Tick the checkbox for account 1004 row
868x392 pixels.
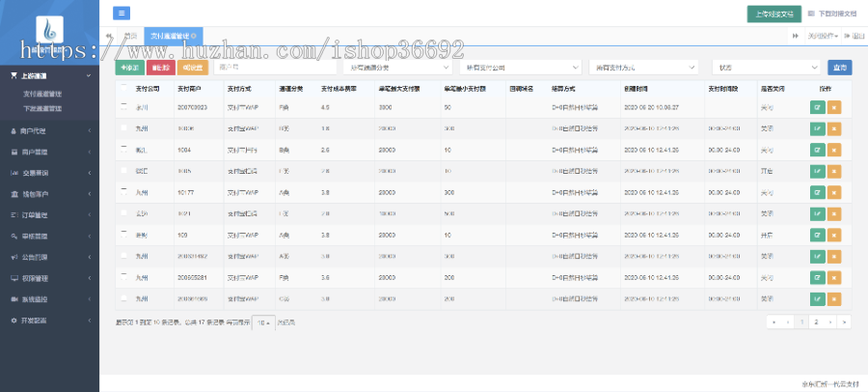(123, 149)
